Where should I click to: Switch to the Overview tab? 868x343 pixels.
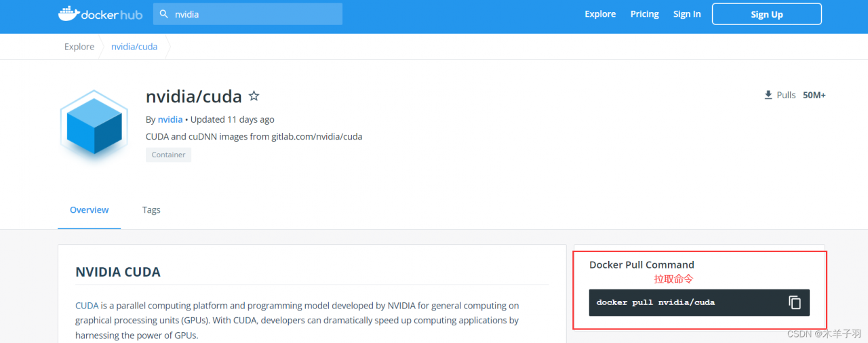coord(89,210)
